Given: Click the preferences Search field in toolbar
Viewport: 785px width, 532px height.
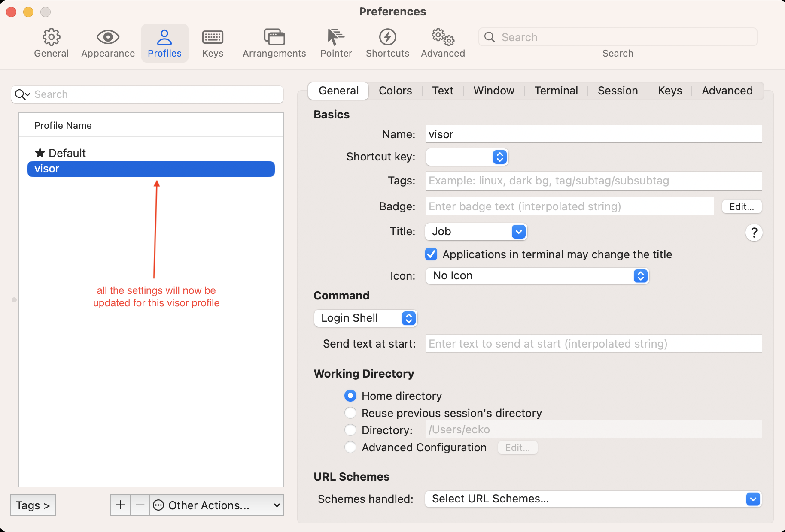Looking at the screenshot, I should [x=618, y=37].
